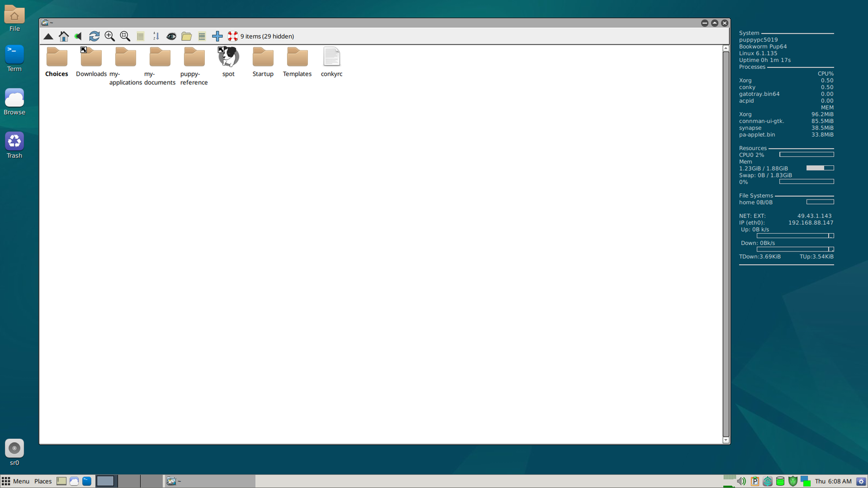Click the blue terminal taskbar launcher
The width and height of the screenshot is (868, 488).
(87, 481)
